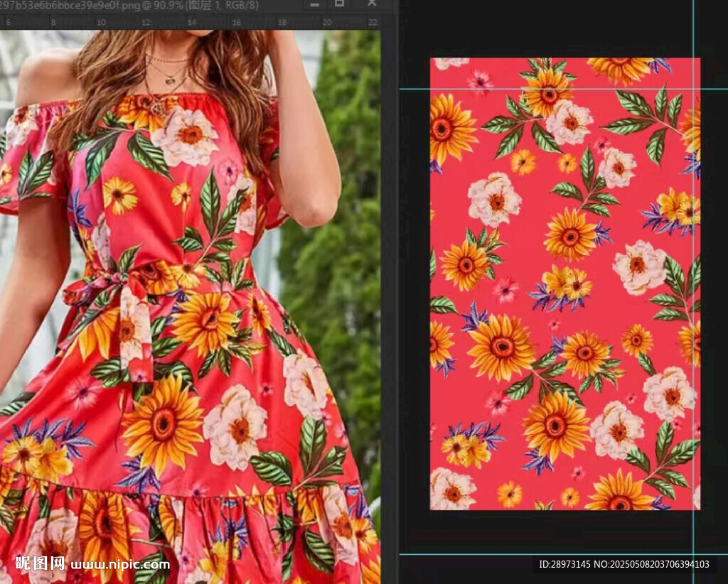Screen dimensions: 728x584
Task: Open the www.nipic.com watermark link
Action: (120, 565)
